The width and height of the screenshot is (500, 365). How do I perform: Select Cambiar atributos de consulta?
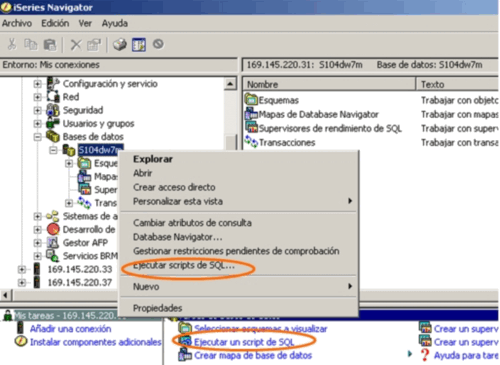pyautogui.click(x=239, y=222)
